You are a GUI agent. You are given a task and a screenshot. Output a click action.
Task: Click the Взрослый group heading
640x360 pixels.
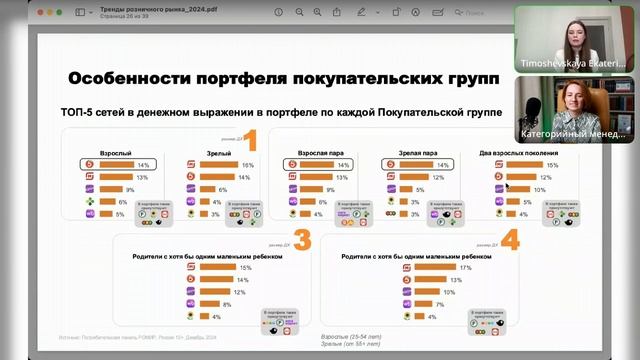pyautogui.click(x=116, y=153)
